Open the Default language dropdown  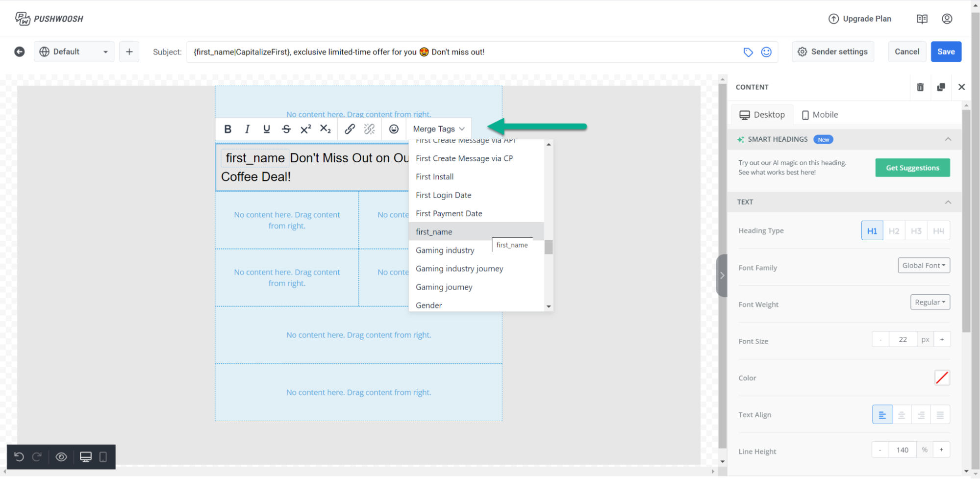coord(74,52)
